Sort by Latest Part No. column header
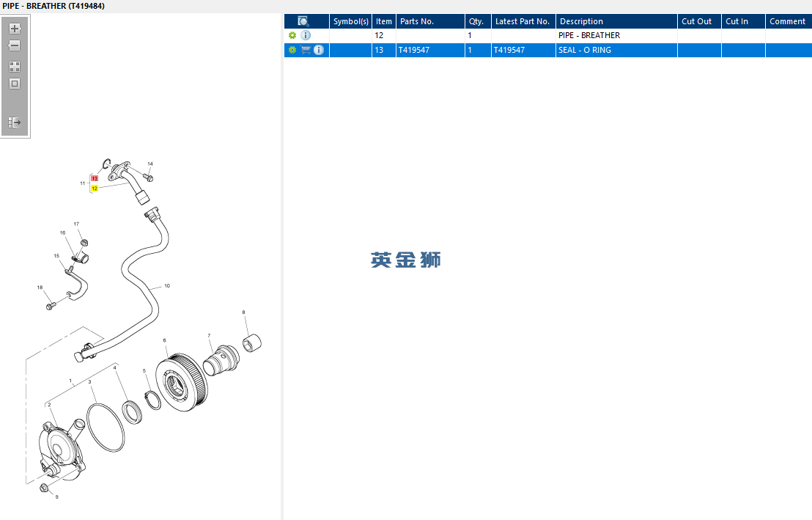This screenshot has height=520, width=812. coord(523,21)
